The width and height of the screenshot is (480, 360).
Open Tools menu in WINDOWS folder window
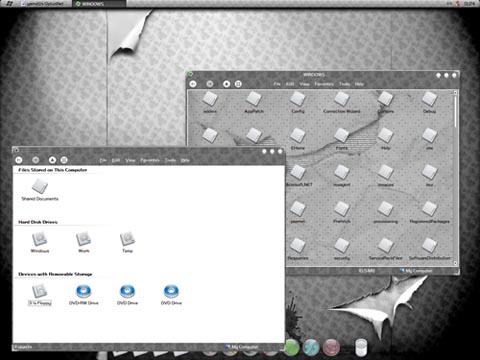pyautogui.click(x=344, y=84)
